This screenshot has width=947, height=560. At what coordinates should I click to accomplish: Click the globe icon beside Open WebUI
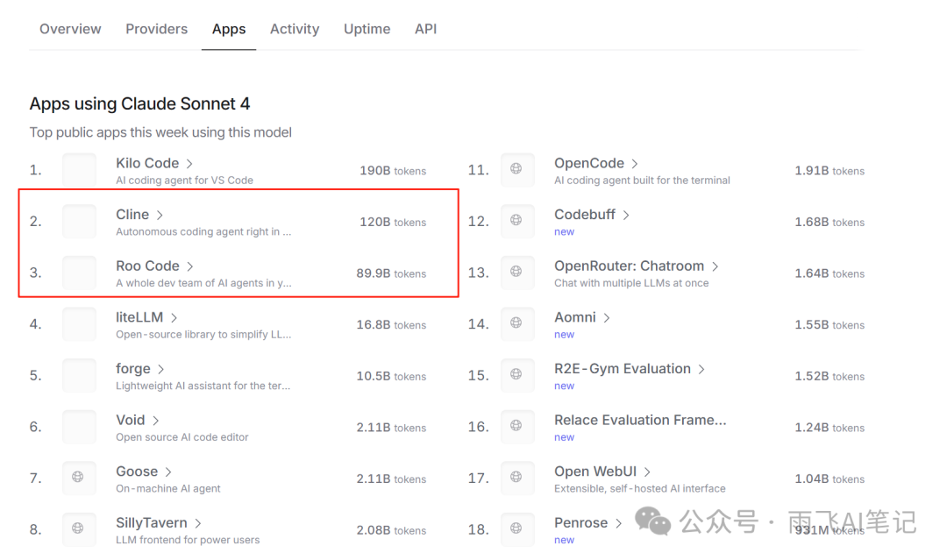pos(516,476)
